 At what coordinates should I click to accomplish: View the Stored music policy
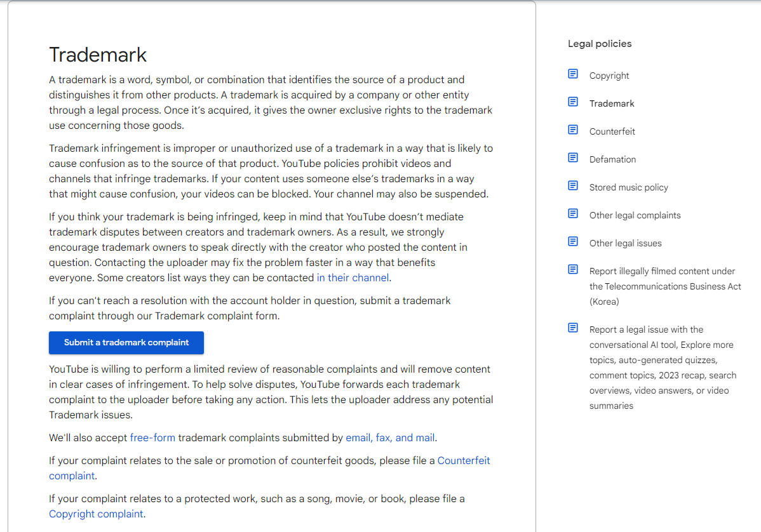pyautogui.click(x=628, y=187)
